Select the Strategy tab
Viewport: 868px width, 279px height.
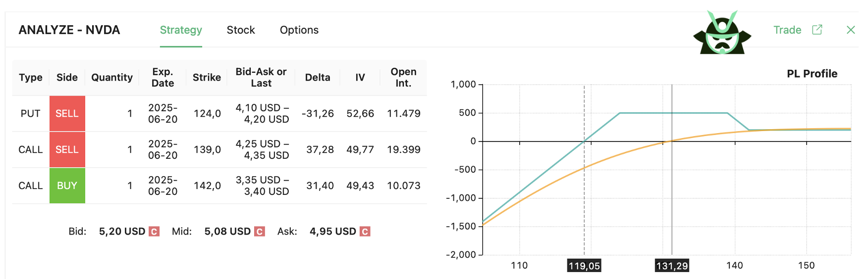181,30
